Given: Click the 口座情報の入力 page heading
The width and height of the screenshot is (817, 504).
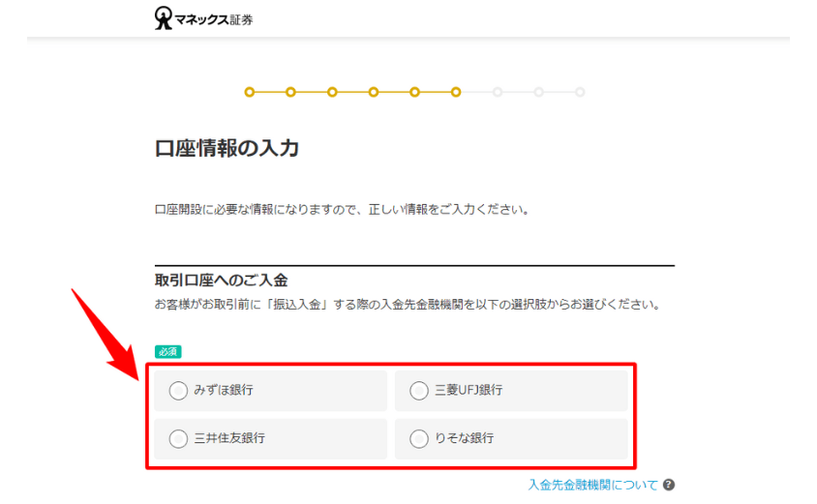Looking at the screenshot, I should click(227, 148).
